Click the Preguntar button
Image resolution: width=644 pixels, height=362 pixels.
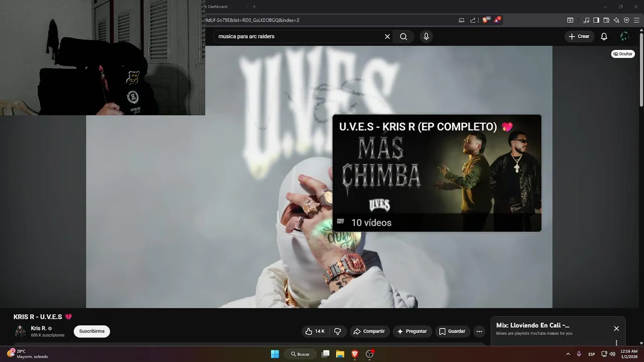(x=412, y=331)
